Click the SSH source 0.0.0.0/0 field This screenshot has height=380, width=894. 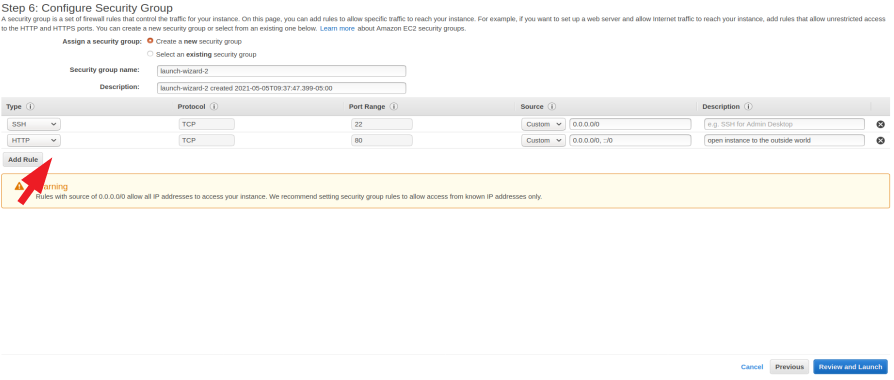(630, 124)
